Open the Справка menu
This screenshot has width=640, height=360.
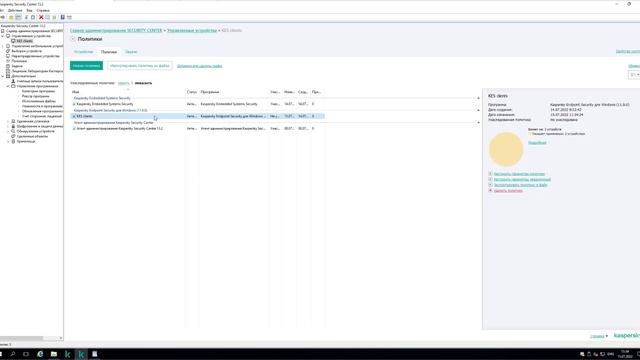tap(43, 10)
